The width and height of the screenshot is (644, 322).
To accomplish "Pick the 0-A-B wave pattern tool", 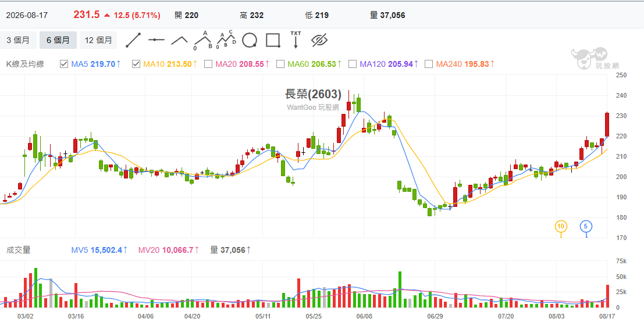I will (x=203, y=40).
